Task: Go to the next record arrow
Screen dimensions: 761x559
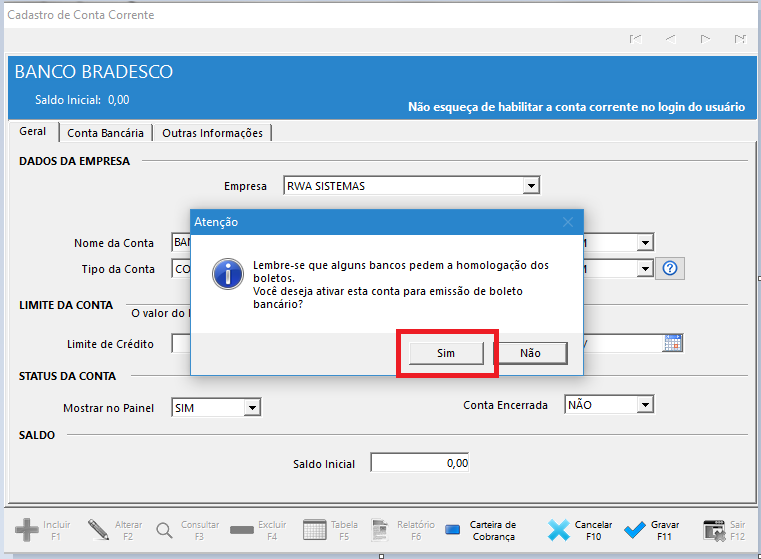Action: tap(705, 39)
